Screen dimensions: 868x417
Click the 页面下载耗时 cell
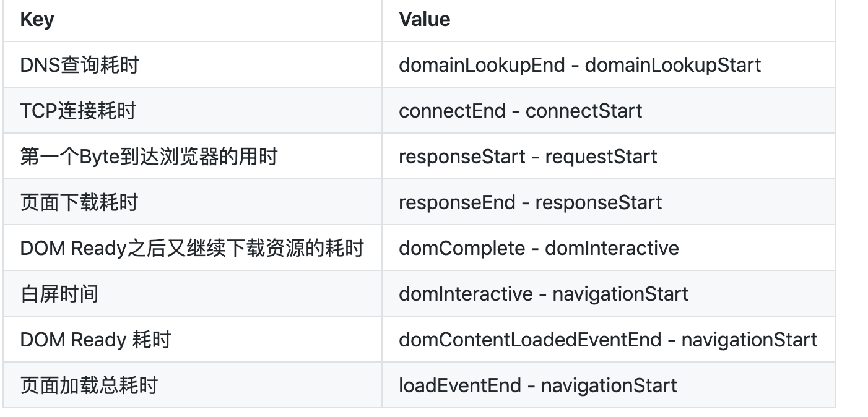tap(193, 202)
